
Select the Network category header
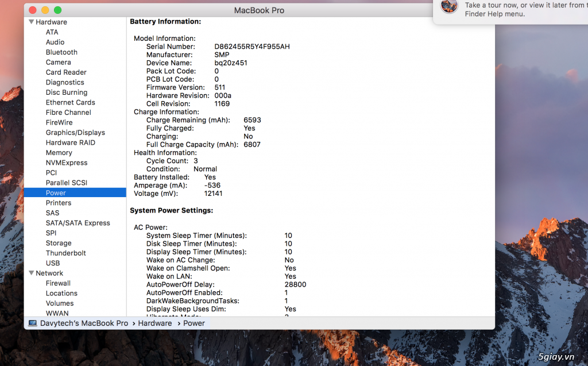pos(49,273)
